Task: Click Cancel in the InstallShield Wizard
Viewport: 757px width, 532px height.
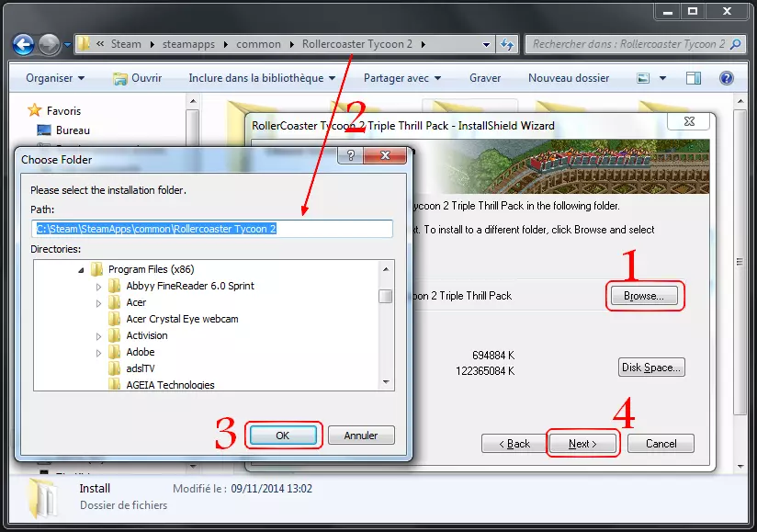Action: coord(661,444)
